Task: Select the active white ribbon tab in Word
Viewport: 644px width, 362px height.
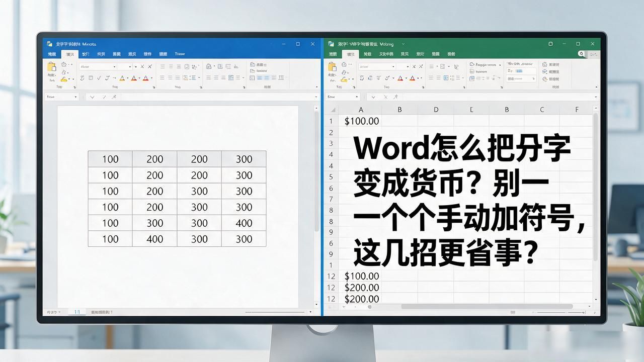Action: coord(69,54)
